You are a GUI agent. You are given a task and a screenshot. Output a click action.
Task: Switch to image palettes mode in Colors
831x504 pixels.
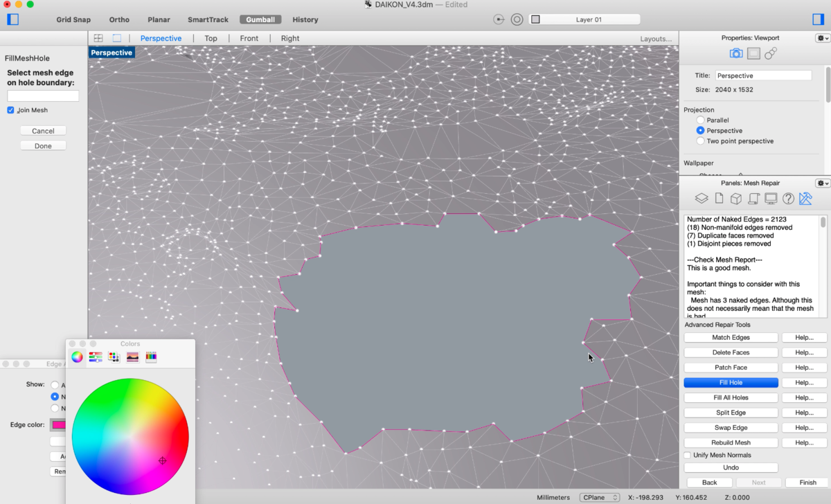(132, 357)
